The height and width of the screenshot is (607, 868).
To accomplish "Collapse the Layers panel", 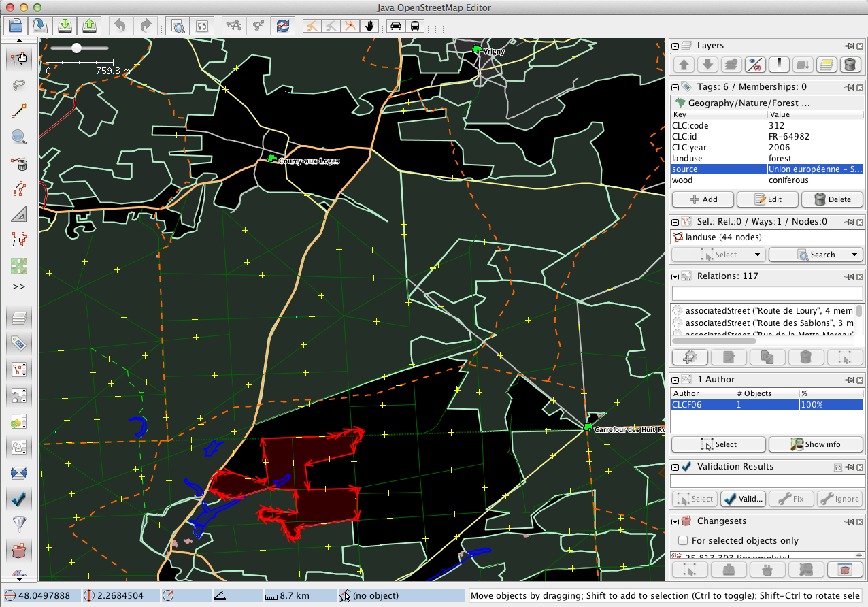I will coord(675,46).
